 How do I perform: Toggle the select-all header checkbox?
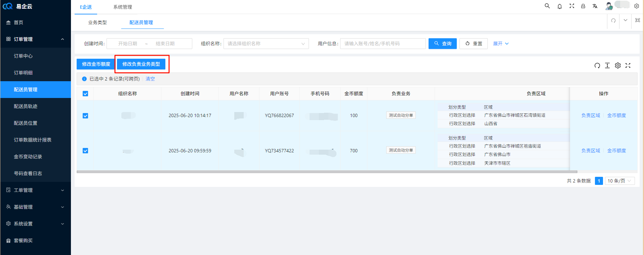pos(85,94)
